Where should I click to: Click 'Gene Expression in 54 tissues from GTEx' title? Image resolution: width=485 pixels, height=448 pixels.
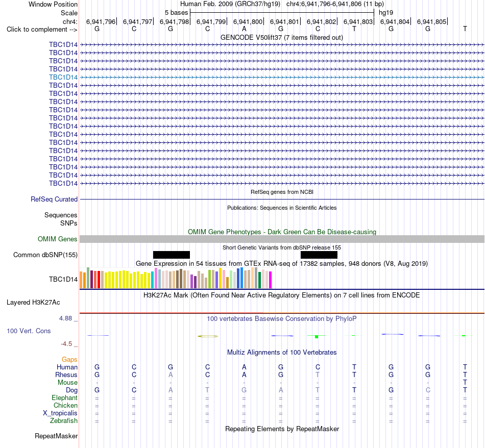[x=282, y=264]
